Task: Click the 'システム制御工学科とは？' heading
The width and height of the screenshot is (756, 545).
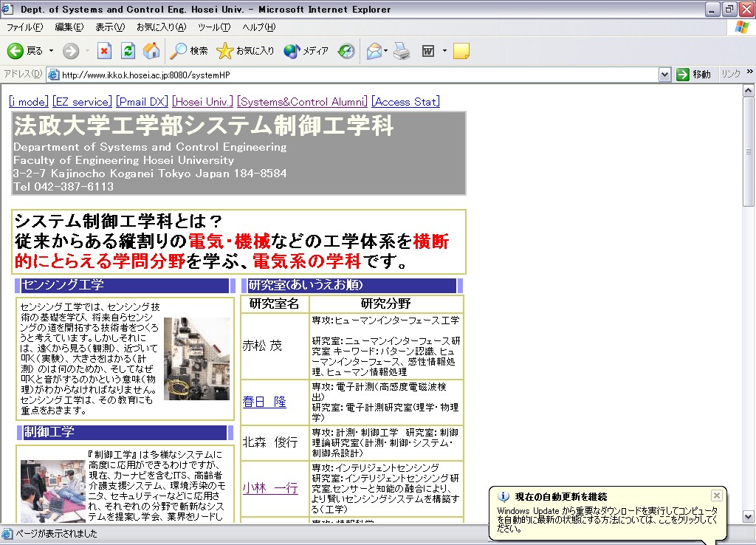Action: point(119,222)
